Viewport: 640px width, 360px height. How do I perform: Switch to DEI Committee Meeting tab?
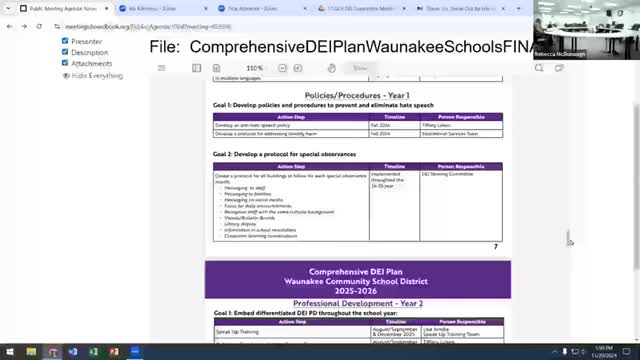pos(361,9)
